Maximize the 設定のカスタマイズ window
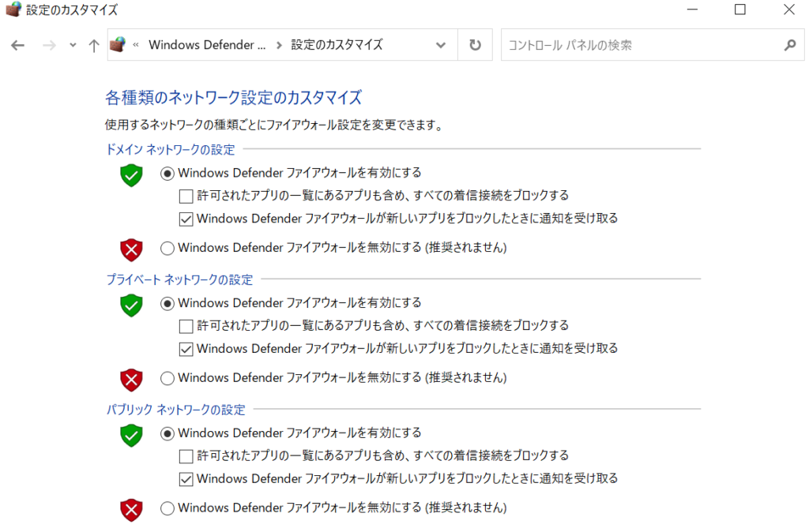The height and width of the screenshot is (532, 809). pos(739,9)
